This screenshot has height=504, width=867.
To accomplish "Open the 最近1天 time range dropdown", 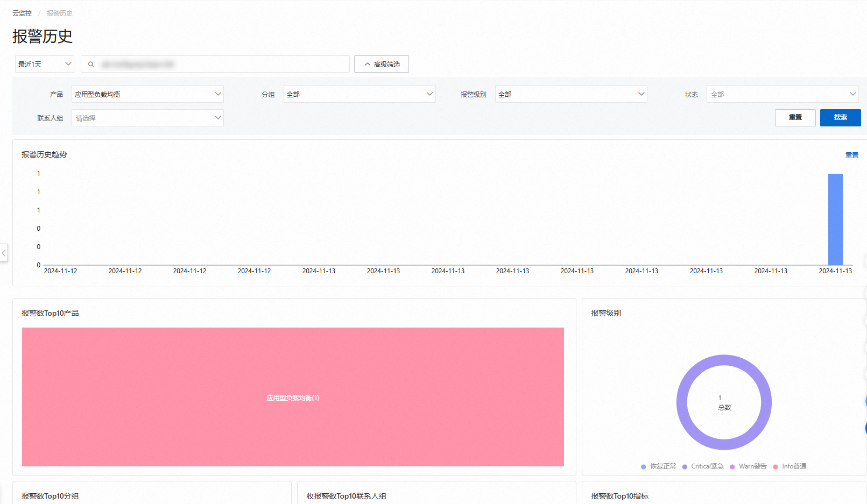I will [45, 64].
